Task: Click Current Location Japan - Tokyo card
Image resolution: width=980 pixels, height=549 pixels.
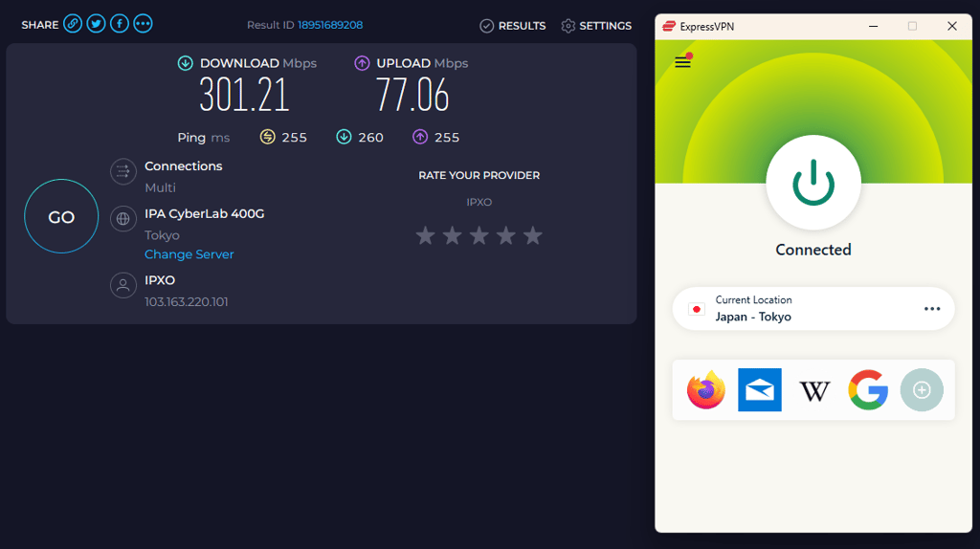Action: coord(813,309)
